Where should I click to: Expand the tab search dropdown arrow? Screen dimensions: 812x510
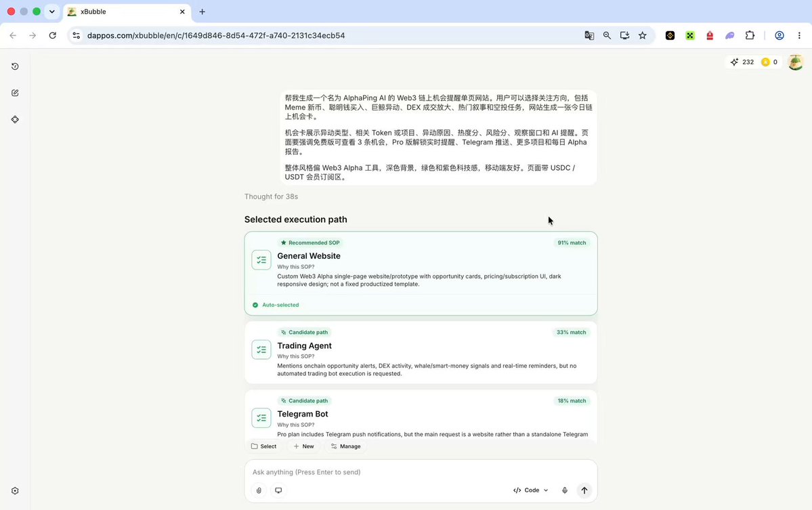click(51, 12)
